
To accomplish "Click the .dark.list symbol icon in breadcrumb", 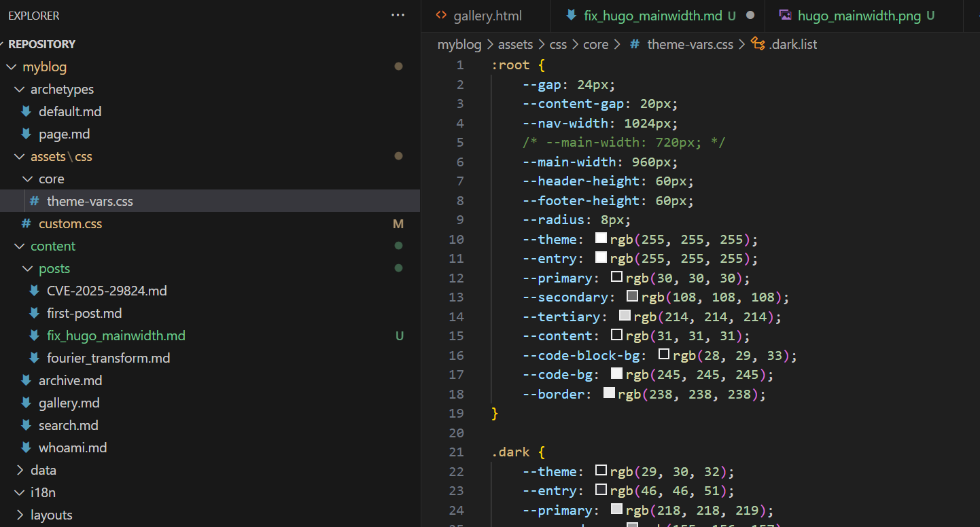I will click(758, 44).
